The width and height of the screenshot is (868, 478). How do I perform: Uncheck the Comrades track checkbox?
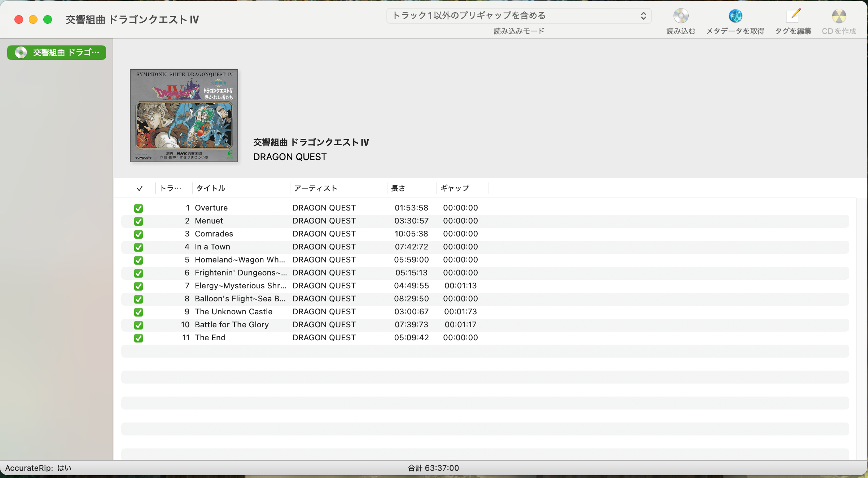(139, 234)
